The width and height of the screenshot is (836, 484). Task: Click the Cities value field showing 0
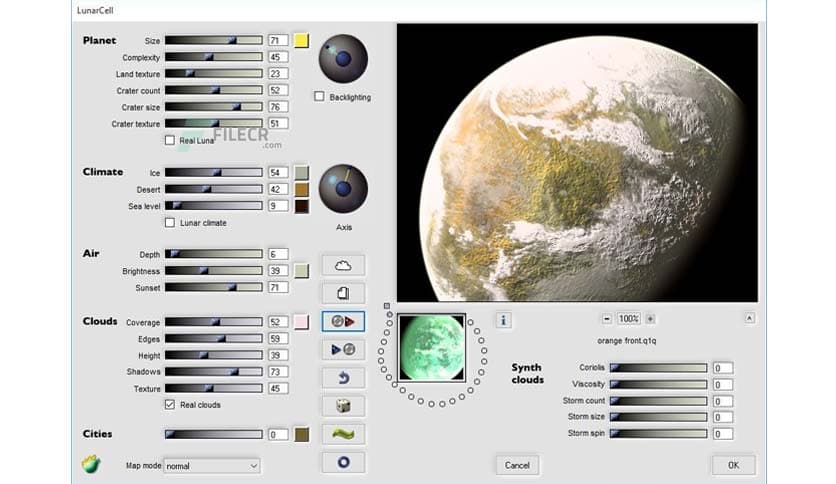278,434
